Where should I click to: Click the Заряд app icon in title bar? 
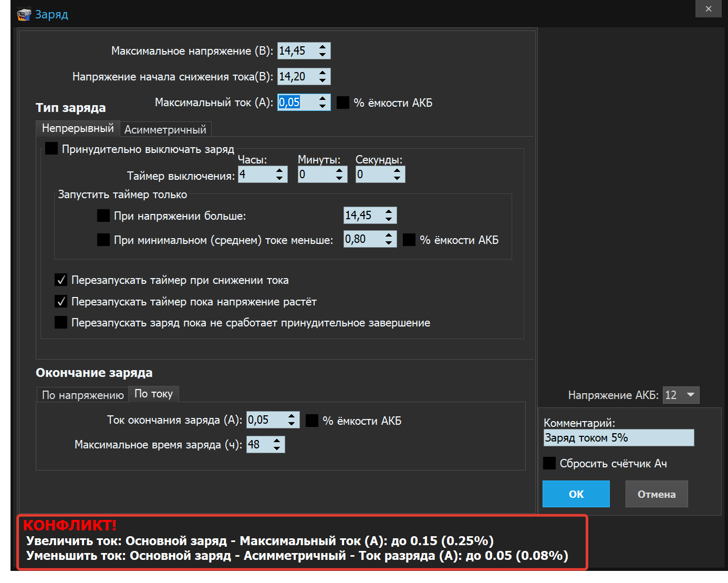click(24, 14)
